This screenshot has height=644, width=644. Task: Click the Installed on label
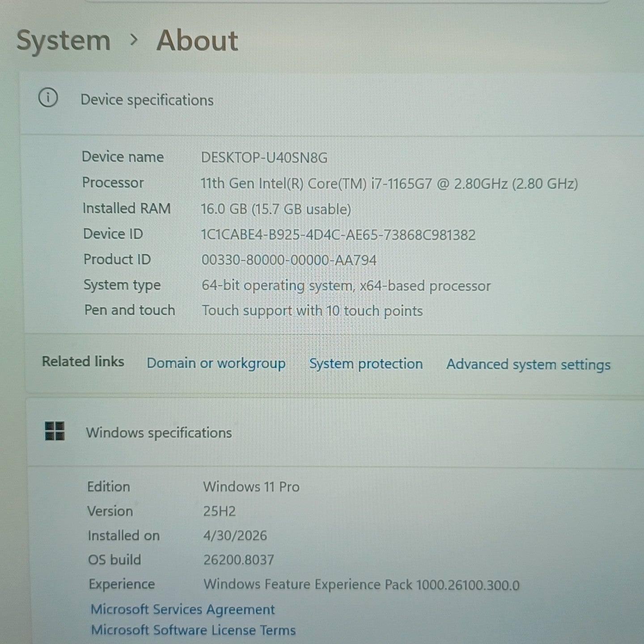tap(123, 535)
